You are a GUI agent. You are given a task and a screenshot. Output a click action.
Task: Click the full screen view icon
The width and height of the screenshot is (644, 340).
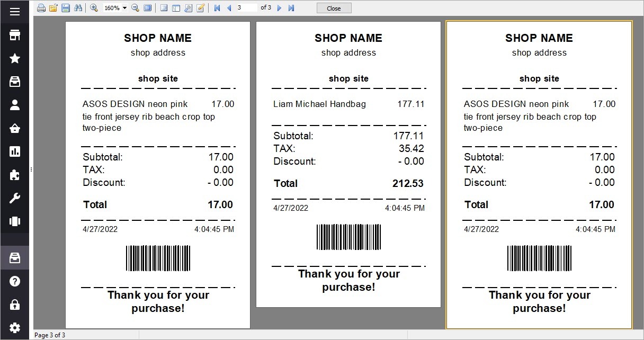coord(148,8)
